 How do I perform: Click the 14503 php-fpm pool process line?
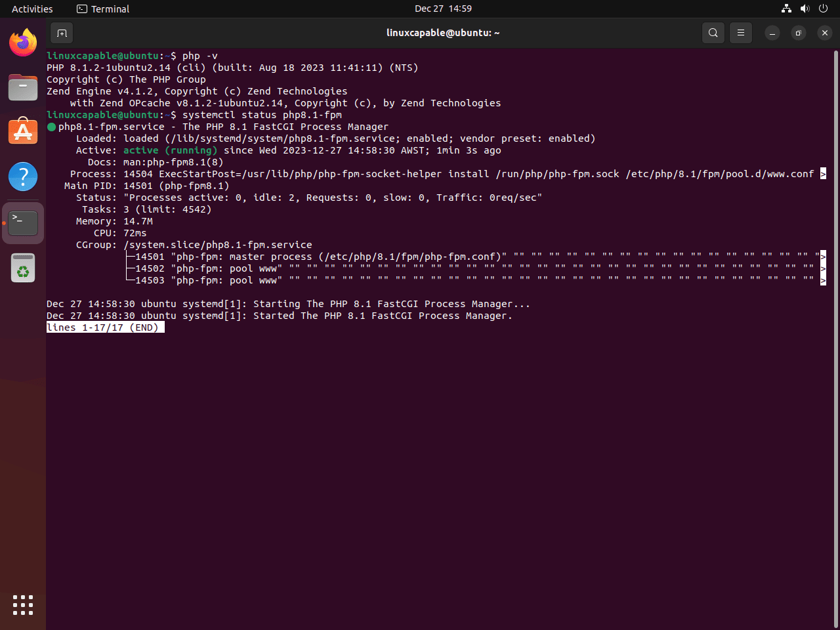474,280
